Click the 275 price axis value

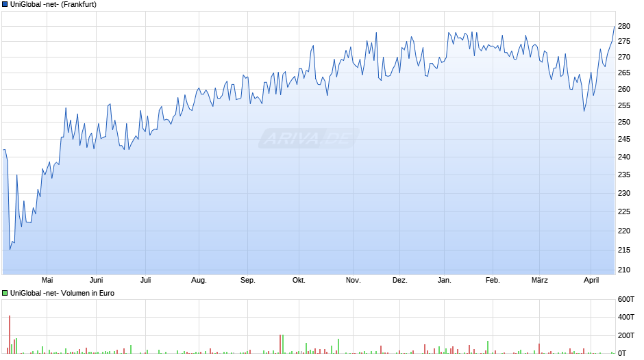tap(624, 42)
